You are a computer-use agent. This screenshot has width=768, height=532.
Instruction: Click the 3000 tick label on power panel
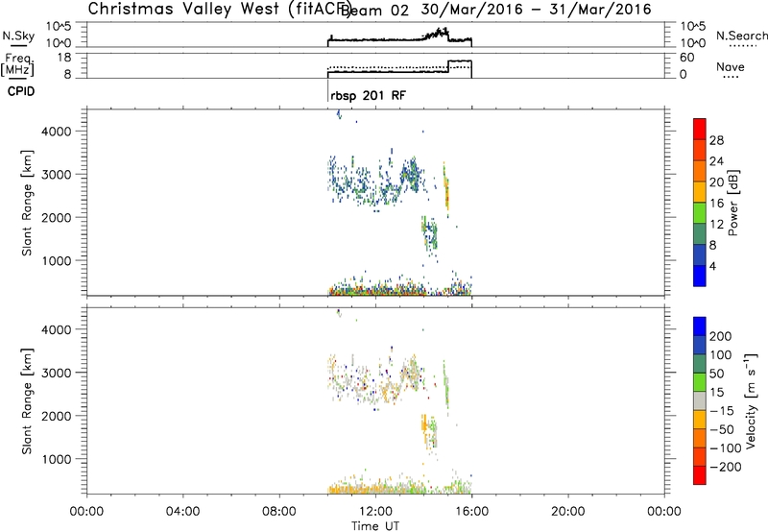pos(57,175)
